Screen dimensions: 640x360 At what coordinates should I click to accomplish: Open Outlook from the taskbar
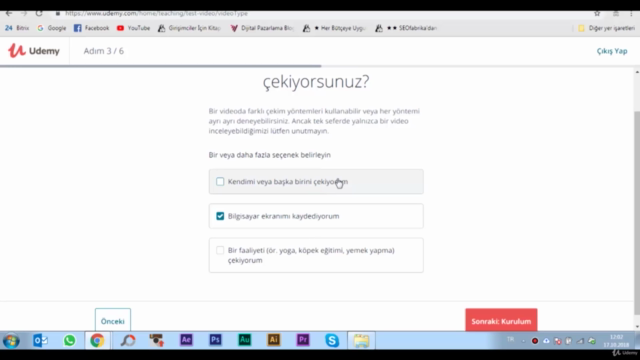pyautogui.click(x=40, y=340)
